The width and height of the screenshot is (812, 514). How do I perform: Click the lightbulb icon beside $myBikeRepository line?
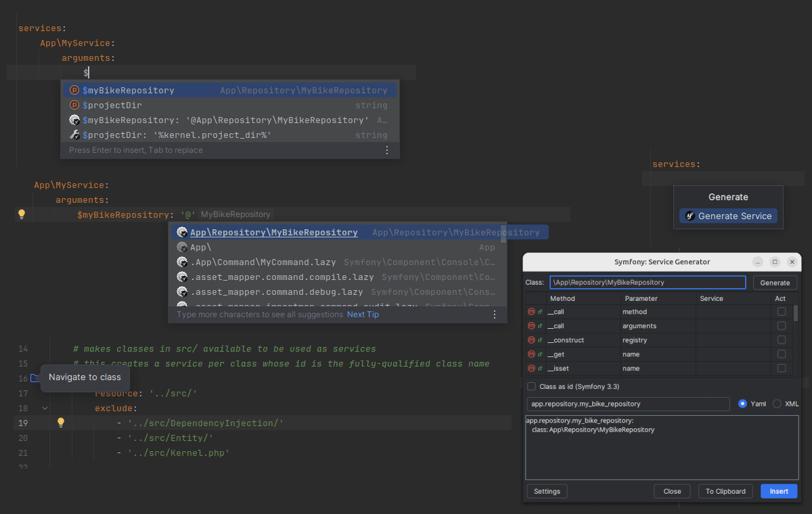point(21,214)
